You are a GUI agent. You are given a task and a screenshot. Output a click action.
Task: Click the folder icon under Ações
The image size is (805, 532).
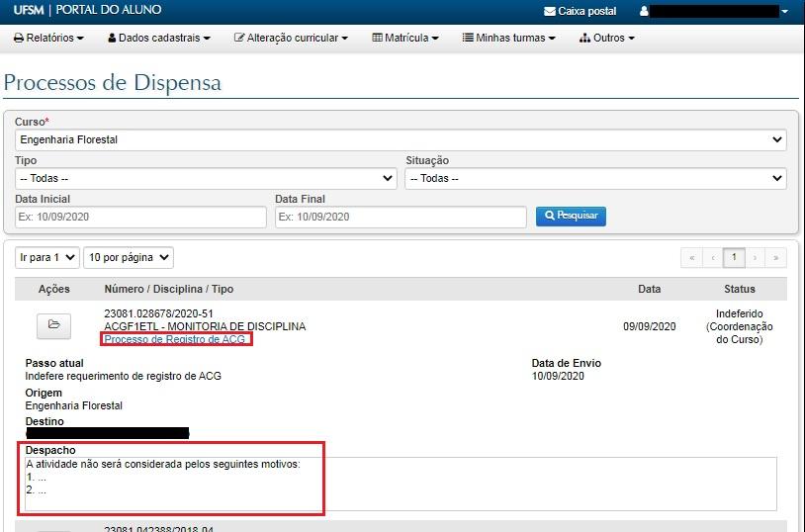coord(53,324)
